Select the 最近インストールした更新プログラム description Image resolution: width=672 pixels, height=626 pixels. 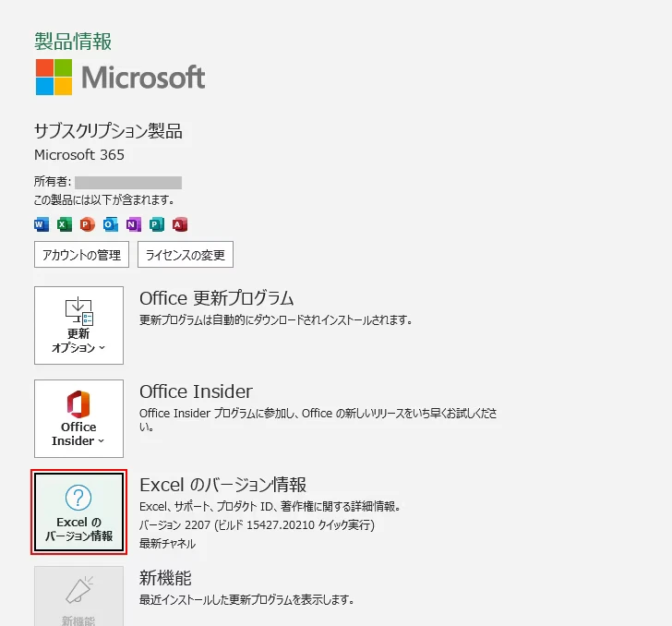[x=246, y=599]
